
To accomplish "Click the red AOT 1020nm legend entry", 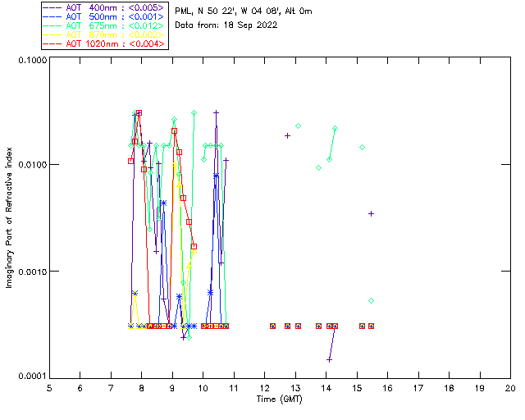I will pyautogui.click(x=105, y=43).
